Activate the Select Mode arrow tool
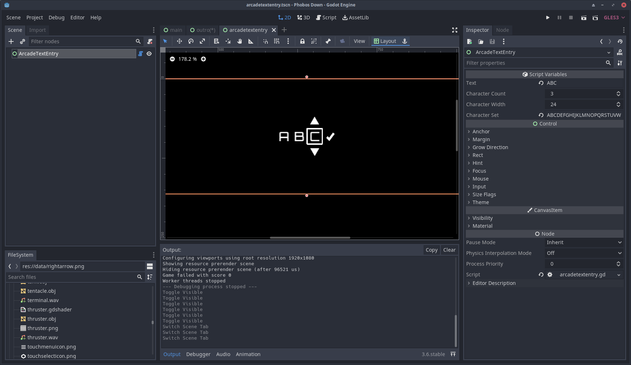Image resolution: width=631 pixels, height=365 pixels. [x=165, y=41]
